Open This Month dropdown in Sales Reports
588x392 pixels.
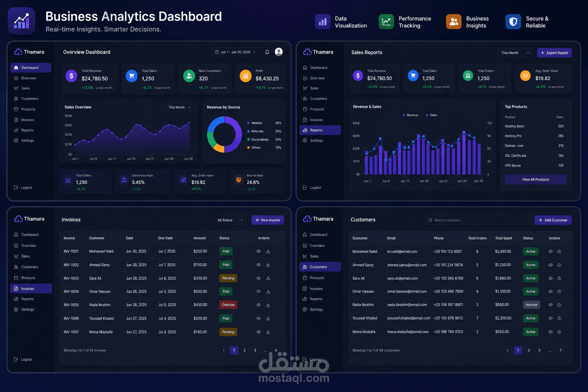click(x=515, y=53)
